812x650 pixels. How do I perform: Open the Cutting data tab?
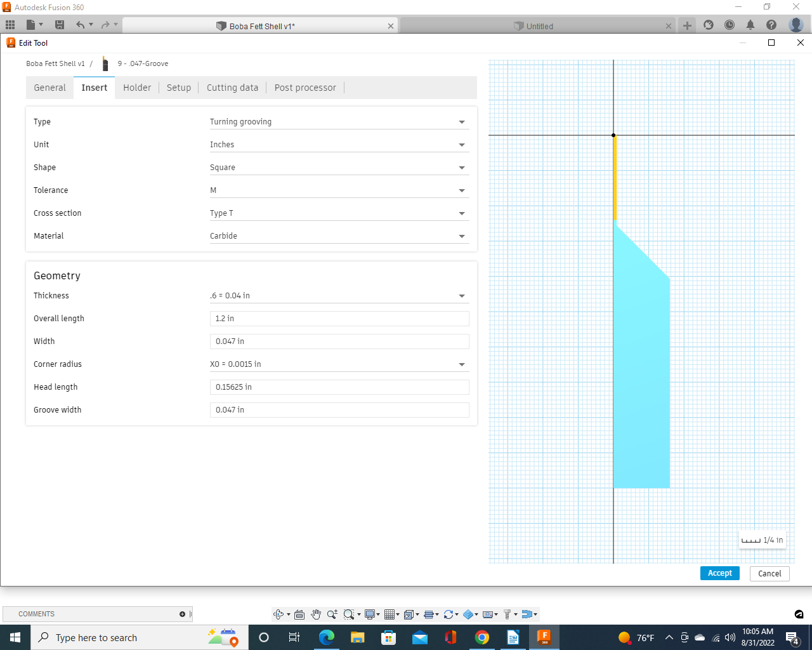click(x=232, y=88)
